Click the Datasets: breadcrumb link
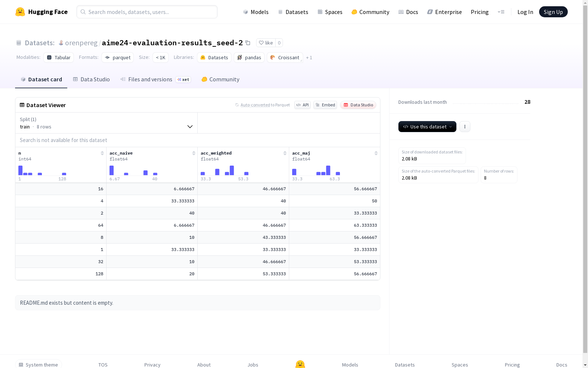Screen dimensions: 588x368 (x=40, y=43)
